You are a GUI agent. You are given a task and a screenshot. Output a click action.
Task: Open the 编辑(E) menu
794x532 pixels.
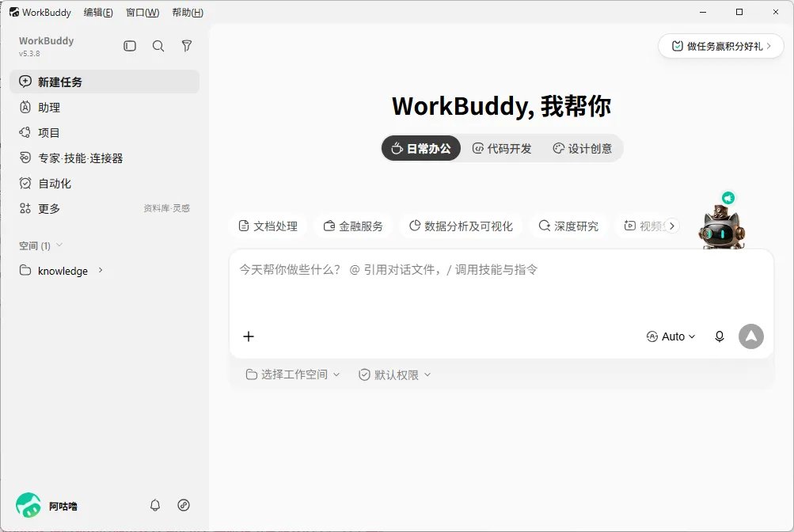click(x=98, y=12)
